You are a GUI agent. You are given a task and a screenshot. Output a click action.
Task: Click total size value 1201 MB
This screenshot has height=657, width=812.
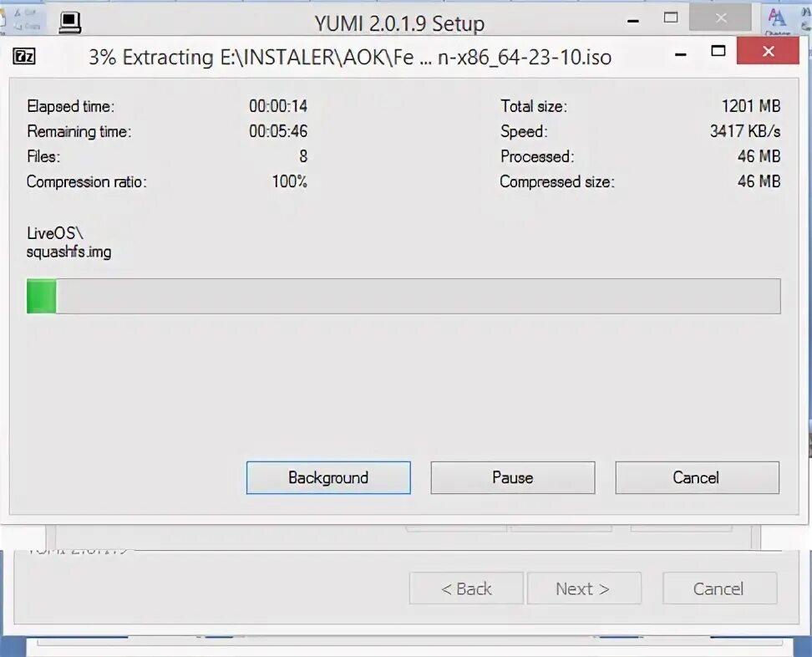tap(751, 106)
